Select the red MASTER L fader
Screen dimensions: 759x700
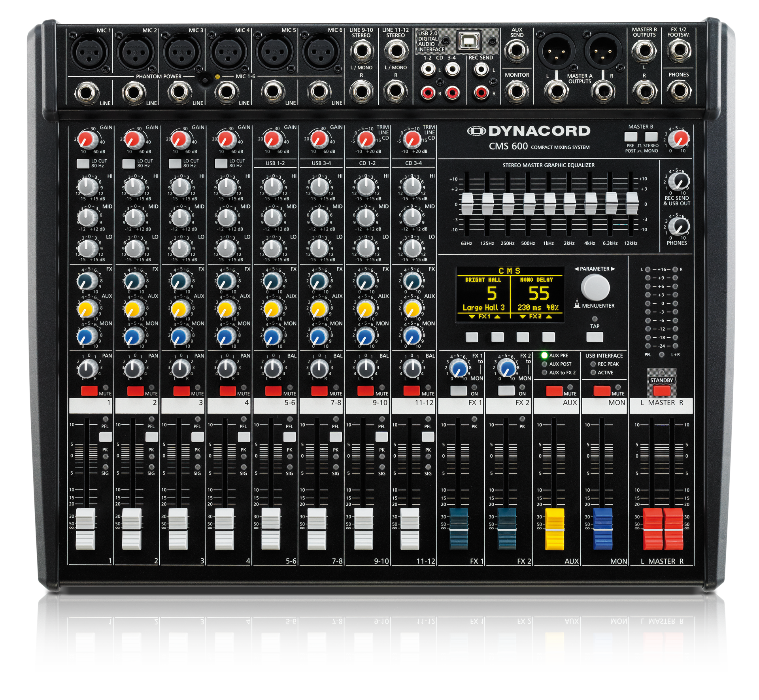(x=652, y=529)
